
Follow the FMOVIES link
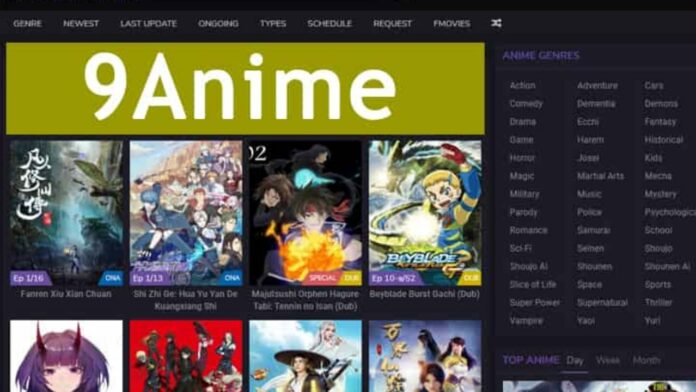452,24
